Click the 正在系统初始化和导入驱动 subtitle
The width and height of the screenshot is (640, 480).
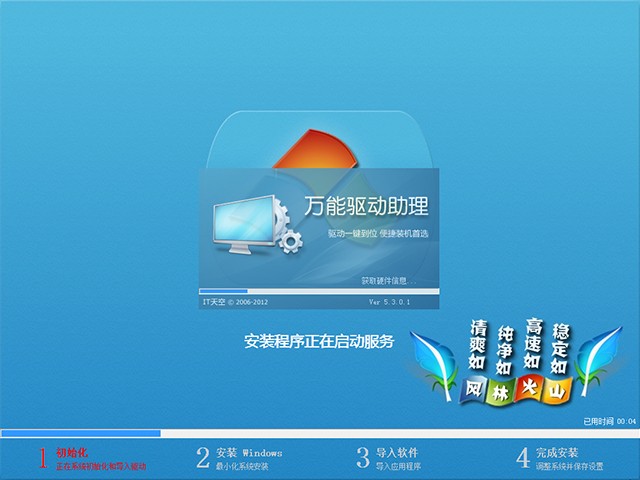pyautogui.click(x=101, y=466)
